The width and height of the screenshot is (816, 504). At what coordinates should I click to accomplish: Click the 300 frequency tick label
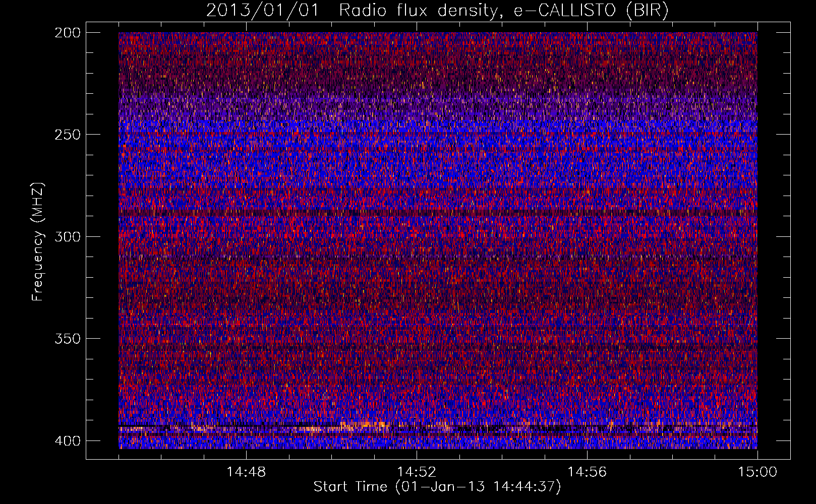tap(68, 236)
